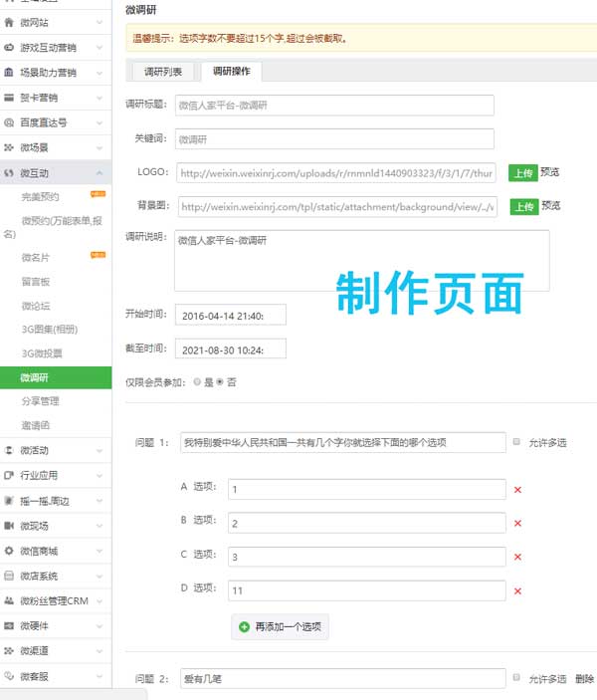
Task: Click the icon beside 微硬件
Action: tap(9, 626)
